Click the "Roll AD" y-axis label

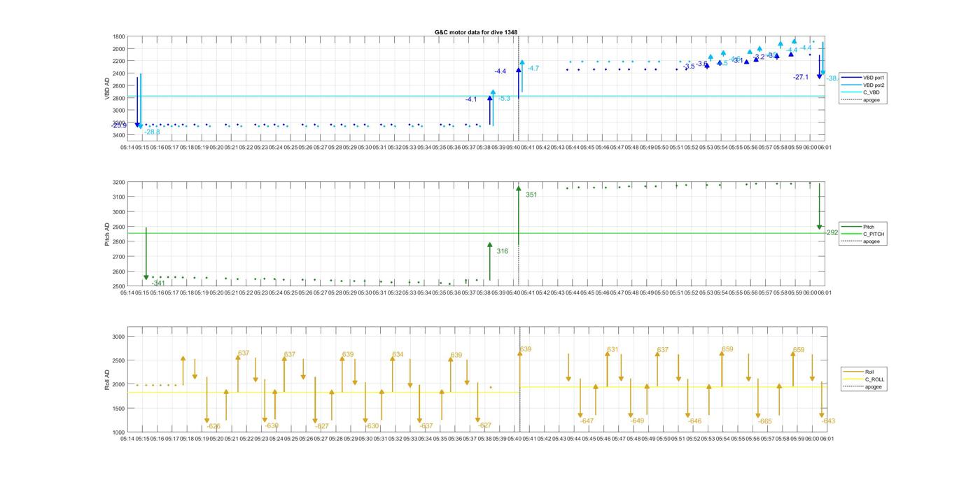(107, 379)
